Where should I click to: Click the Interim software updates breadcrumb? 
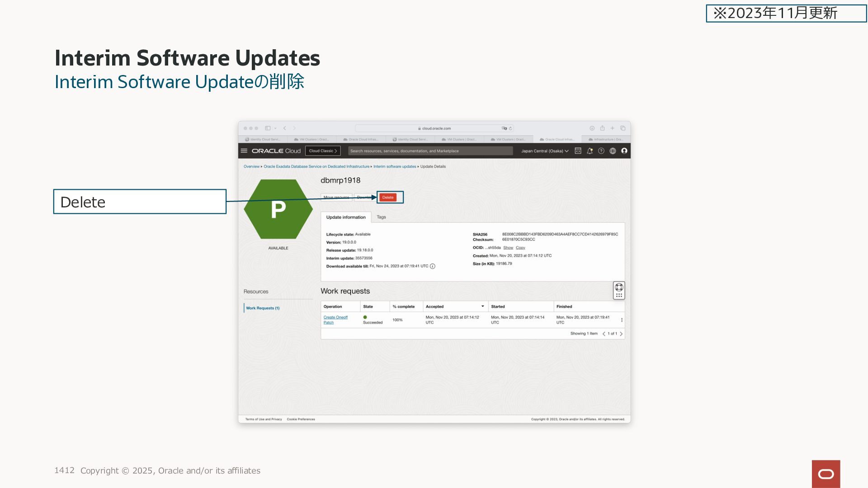pyautogui.click(x=394, y=167)
